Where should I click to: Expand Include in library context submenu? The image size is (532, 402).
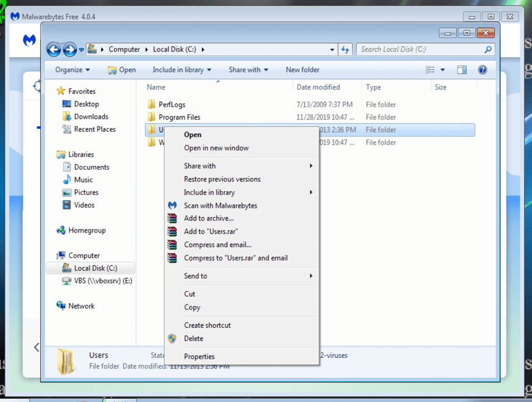(242, 193)
